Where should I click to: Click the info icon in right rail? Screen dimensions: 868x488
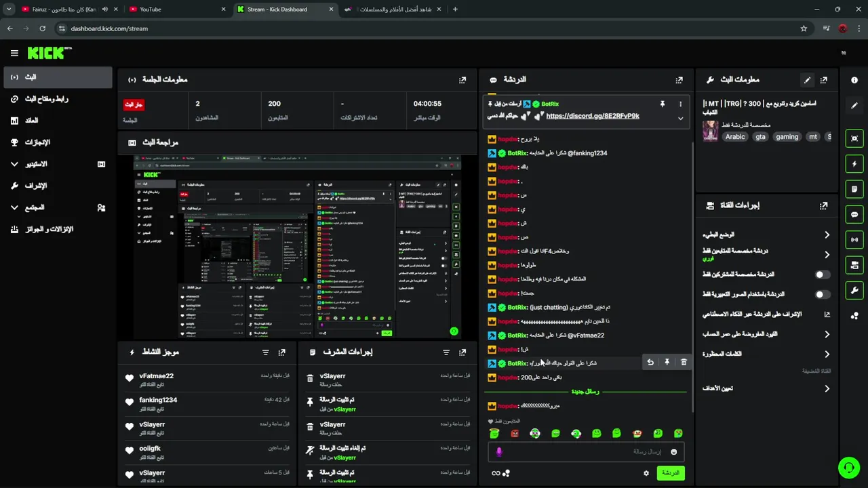pos(854,80)
